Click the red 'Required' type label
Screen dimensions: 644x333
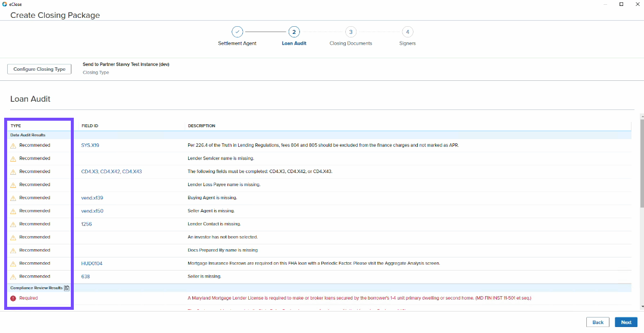coord(29,298)
